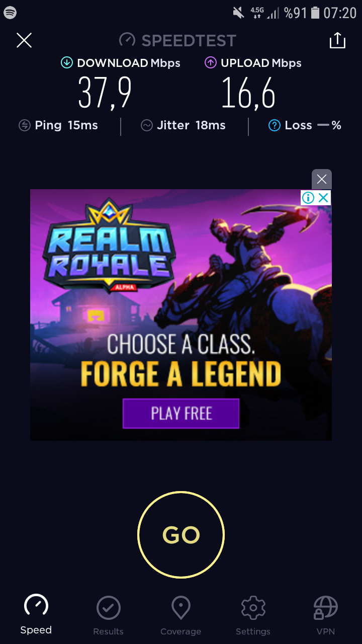The height and width of the screenshot is (644, 362).
Task: Start a new test with GO
Action: click(181, 535)
